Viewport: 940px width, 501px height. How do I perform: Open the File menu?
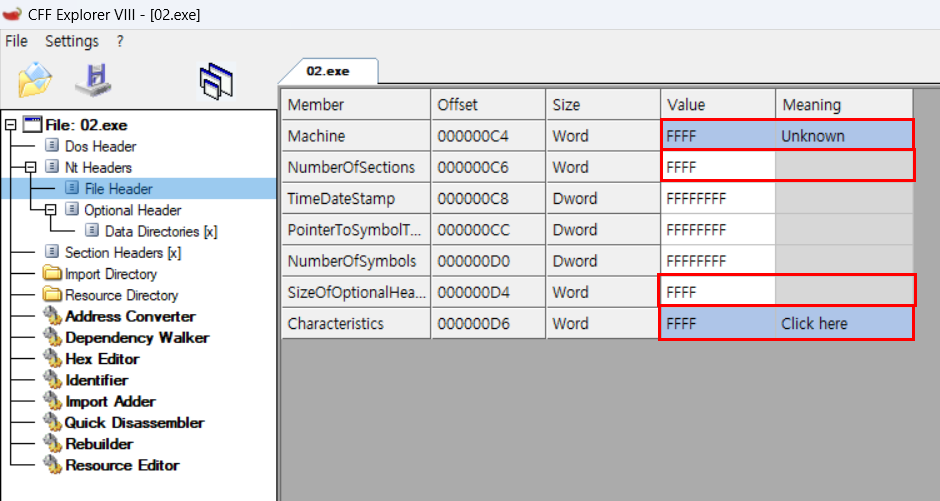point(16,41)
